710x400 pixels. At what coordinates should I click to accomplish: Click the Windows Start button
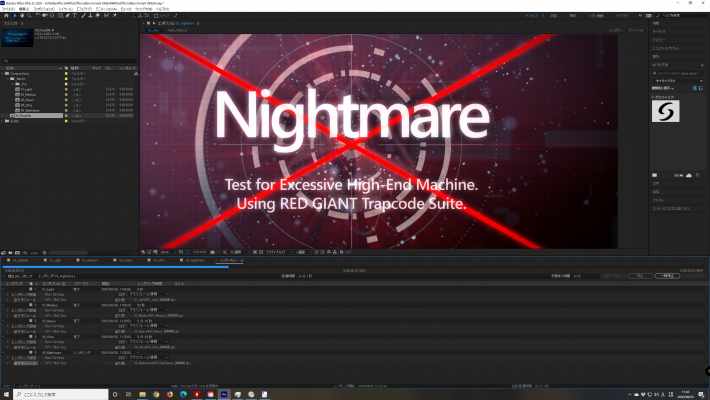[x=7, y=394]
